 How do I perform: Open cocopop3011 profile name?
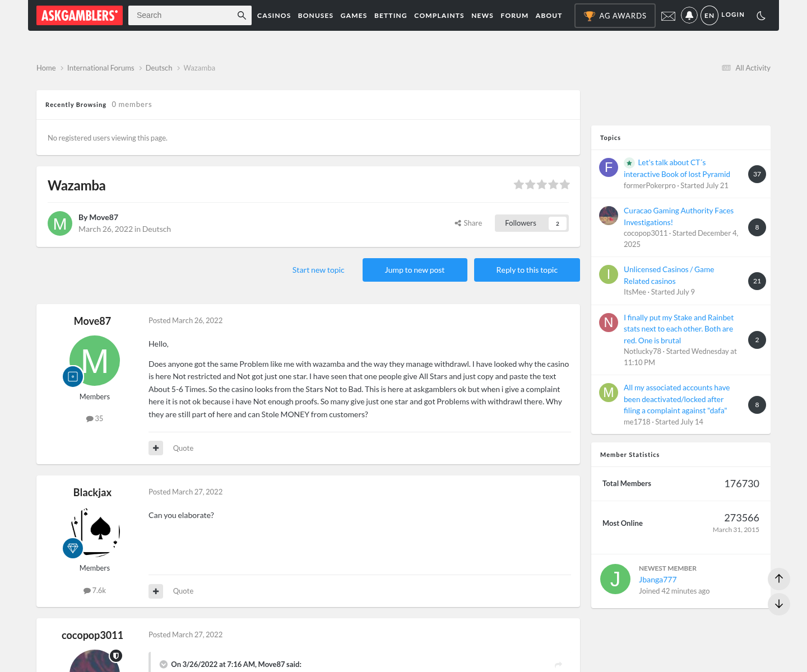coord(92,635)
